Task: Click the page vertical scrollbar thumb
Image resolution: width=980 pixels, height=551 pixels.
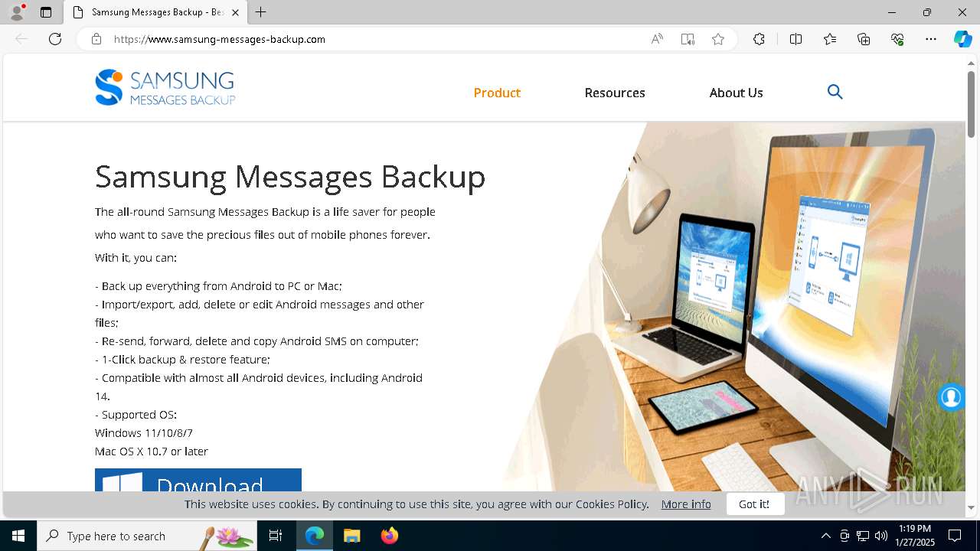Action: coord(972,104)
